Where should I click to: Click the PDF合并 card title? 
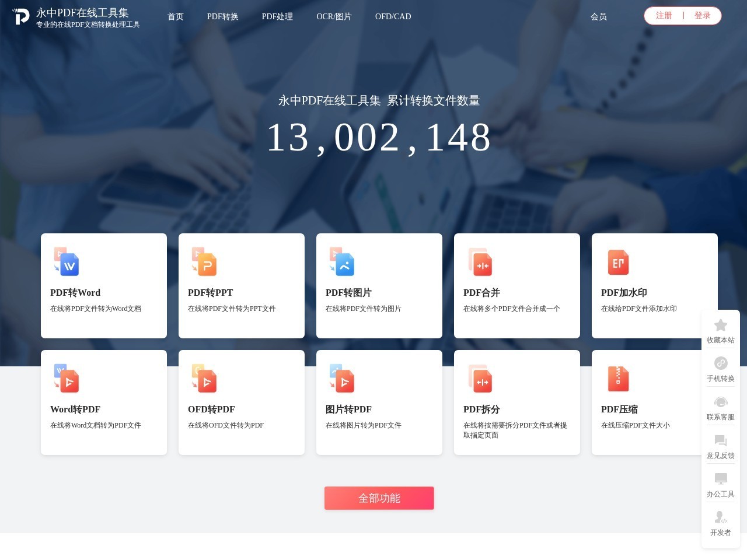(x=481, y=293)
